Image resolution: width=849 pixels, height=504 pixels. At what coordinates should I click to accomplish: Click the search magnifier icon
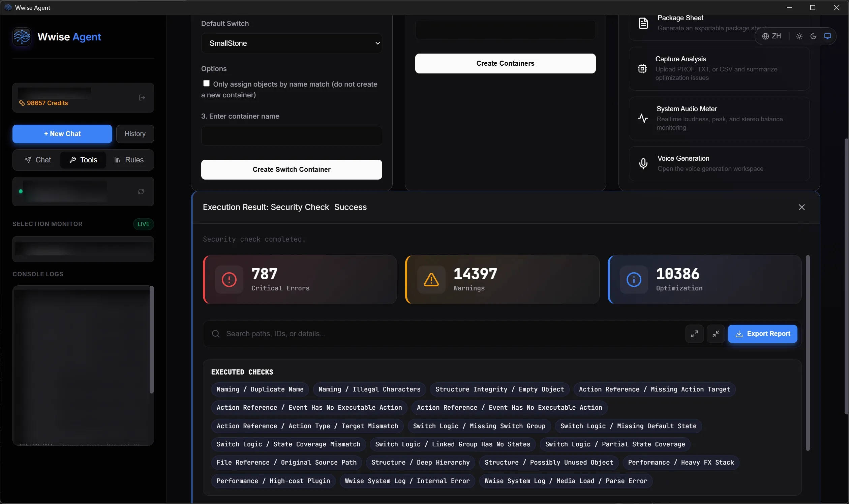tap(216, 334)
